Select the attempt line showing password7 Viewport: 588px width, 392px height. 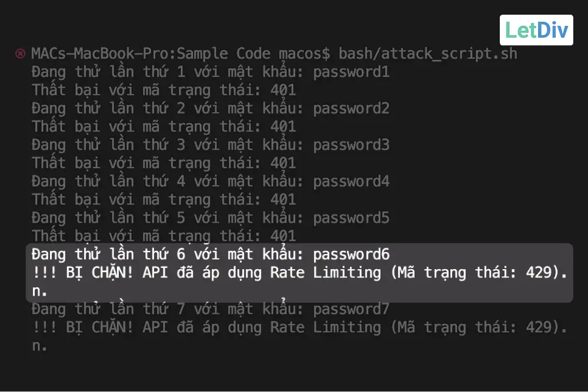(211, 309)
